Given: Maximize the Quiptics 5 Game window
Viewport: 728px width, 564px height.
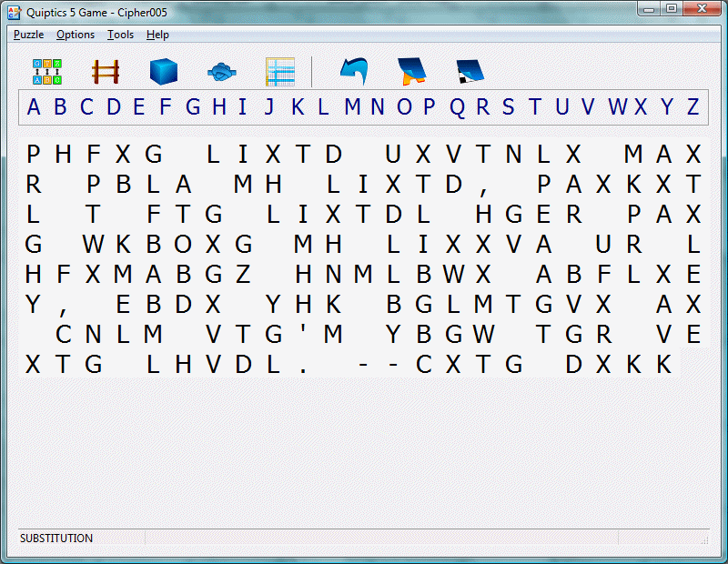Looking at the screenshot, I should (x=672, y=9).
